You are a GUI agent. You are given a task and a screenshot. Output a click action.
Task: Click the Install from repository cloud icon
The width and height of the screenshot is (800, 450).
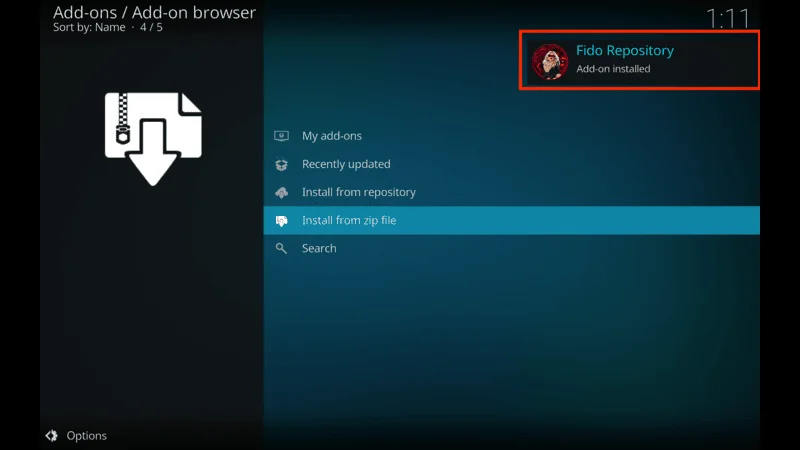pyautogui.click(x=281, y=192)
